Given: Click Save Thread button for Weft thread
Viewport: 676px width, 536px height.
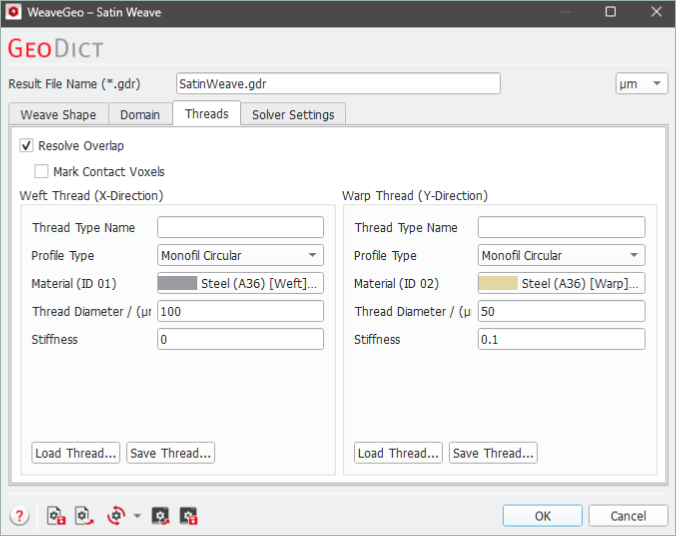Looking at the screenshot, I should [x=171, y=453].
